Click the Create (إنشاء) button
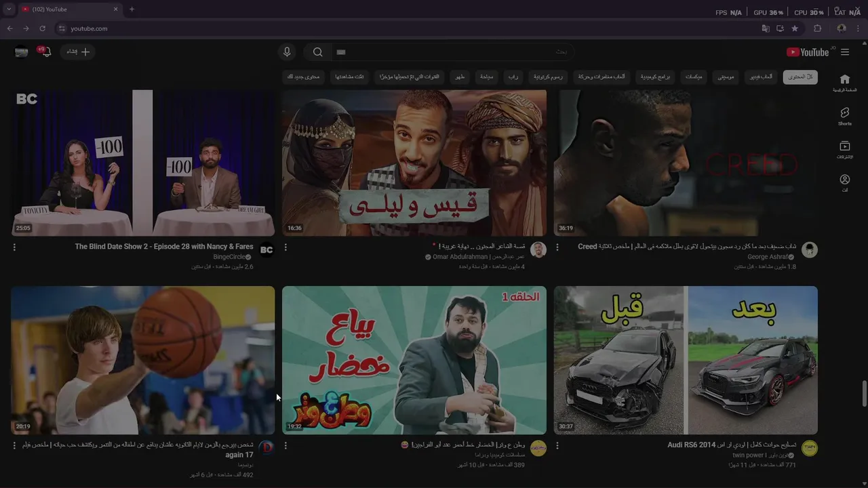Viewport: 868px width, 488px height. 78,52
